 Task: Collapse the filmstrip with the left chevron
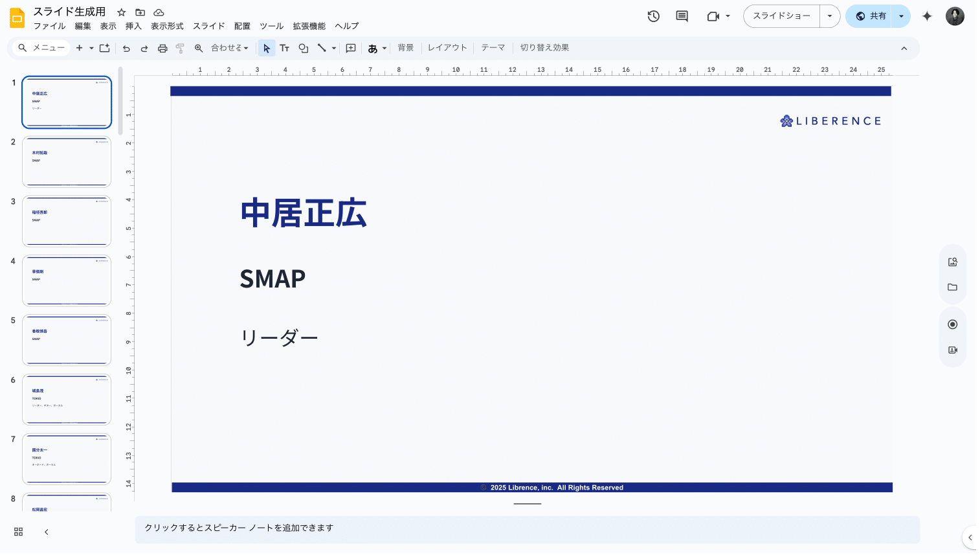(47, 532)
